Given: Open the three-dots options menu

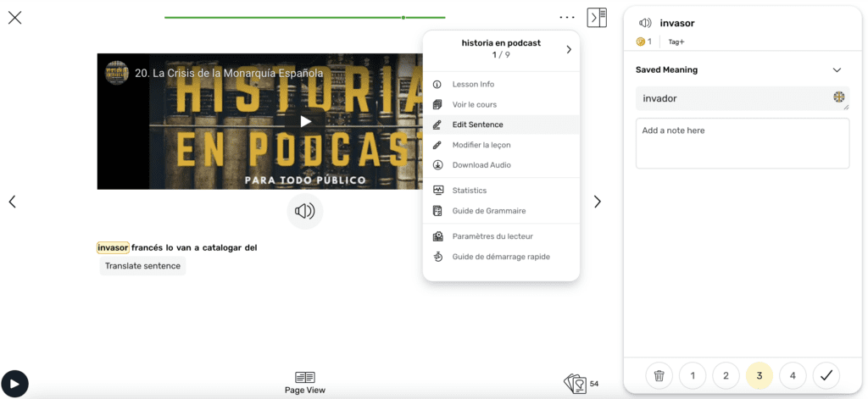Looking at the screenshot, I should tap(567, 18).
